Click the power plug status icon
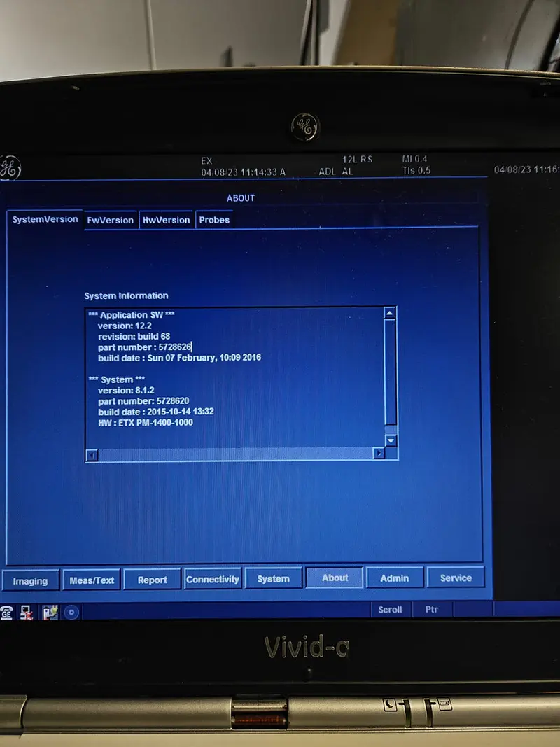 pos(50,612)
